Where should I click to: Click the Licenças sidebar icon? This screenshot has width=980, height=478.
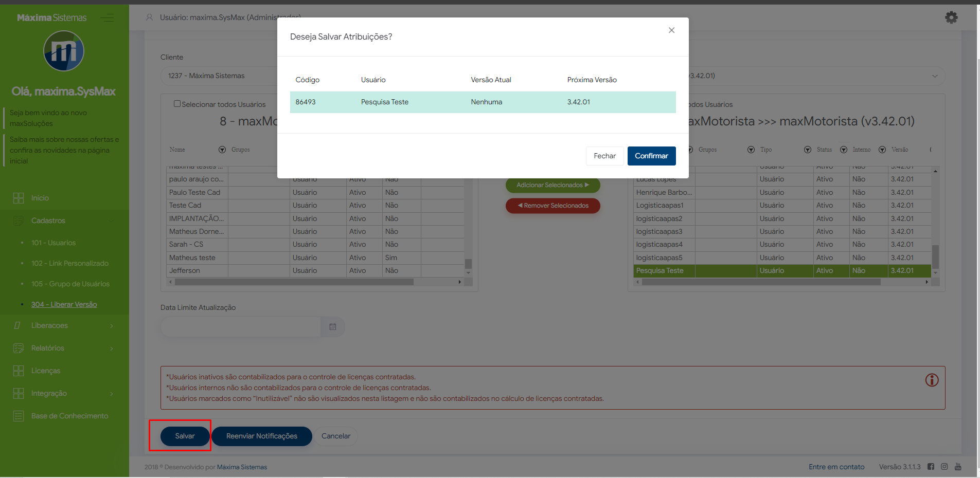point(19,371)
